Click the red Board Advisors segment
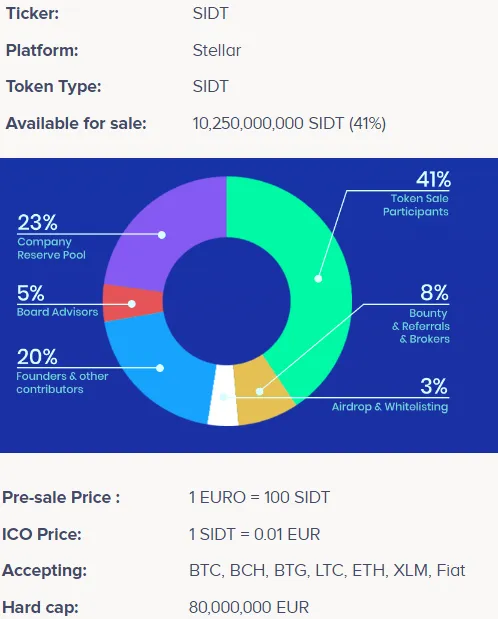 pyautogui.click(x=132, y=304)
